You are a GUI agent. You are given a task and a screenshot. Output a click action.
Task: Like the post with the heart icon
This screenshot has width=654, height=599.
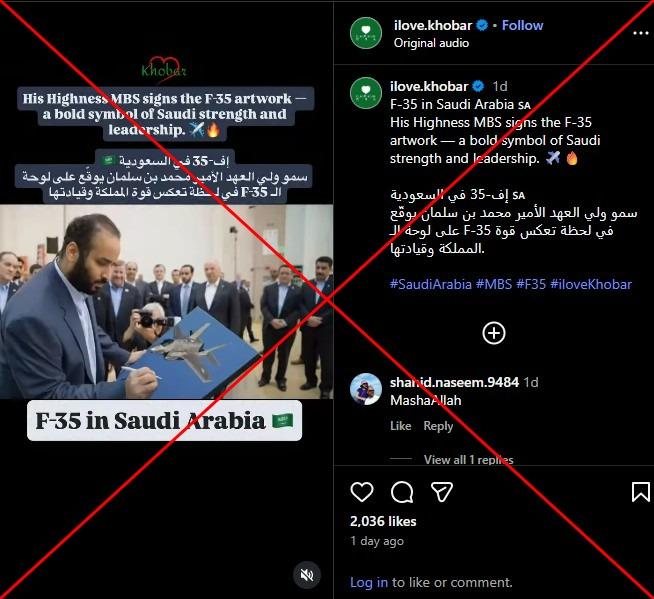pyautogui.click(x=362, y=492)
